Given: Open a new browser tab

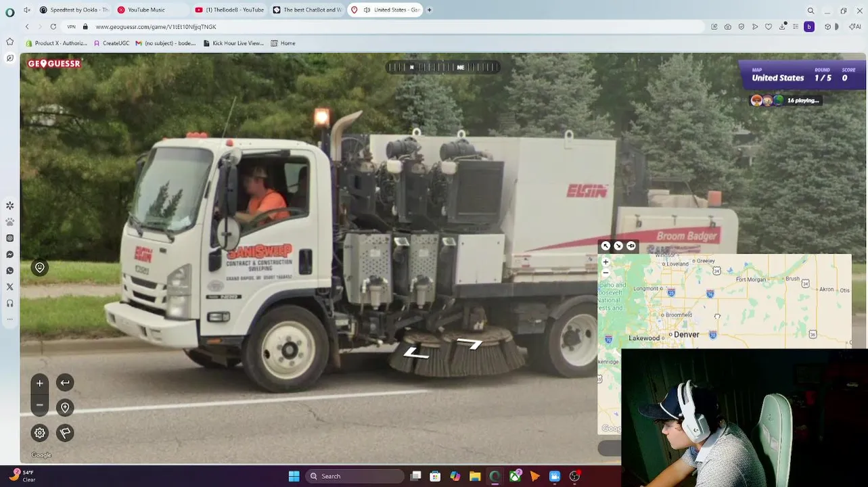Looking at the screenshot, I should (429, 10).
